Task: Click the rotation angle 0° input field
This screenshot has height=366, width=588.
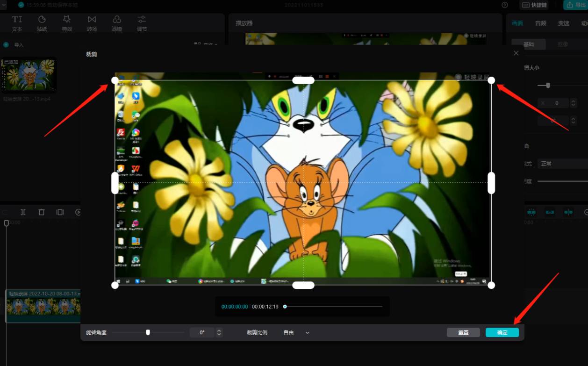Action: pos(202,333)
